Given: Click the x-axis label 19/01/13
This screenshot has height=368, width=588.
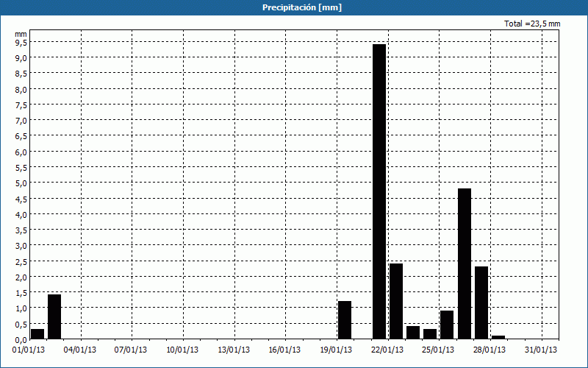Looking at the screenshot, I should 336,350.
